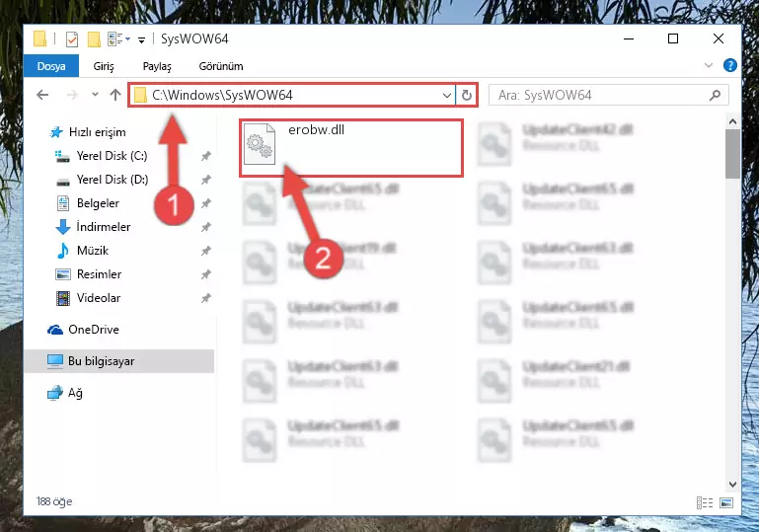
Task: Click the OneDrive cloud icon
Action: coord(55,330)
